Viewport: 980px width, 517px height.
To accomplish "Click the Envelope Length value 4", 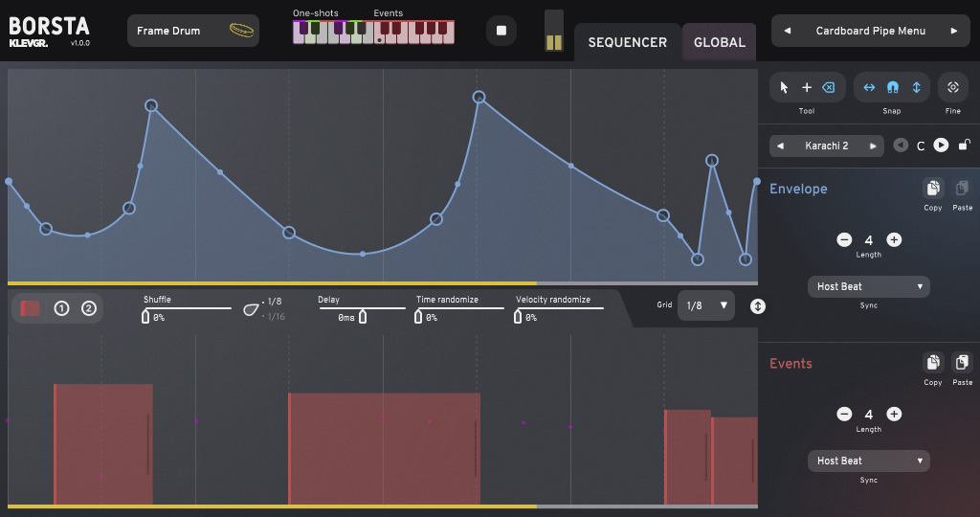I will click(x=869, y=240).
